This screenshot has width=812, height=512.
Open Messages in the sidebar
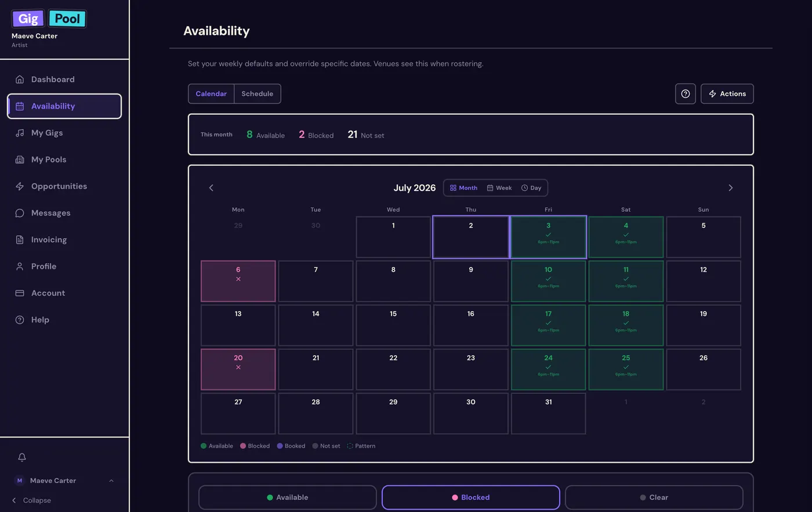coord(64,213)
